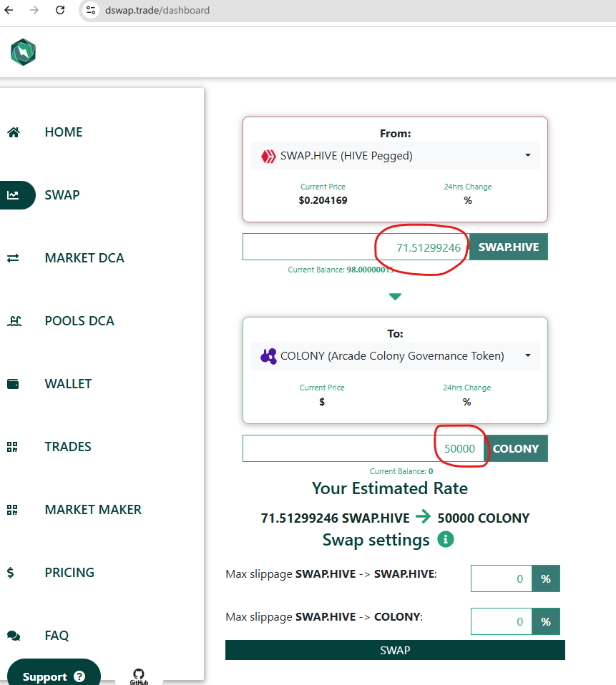Open the MARKET MAKER menu item

(93, 510)
